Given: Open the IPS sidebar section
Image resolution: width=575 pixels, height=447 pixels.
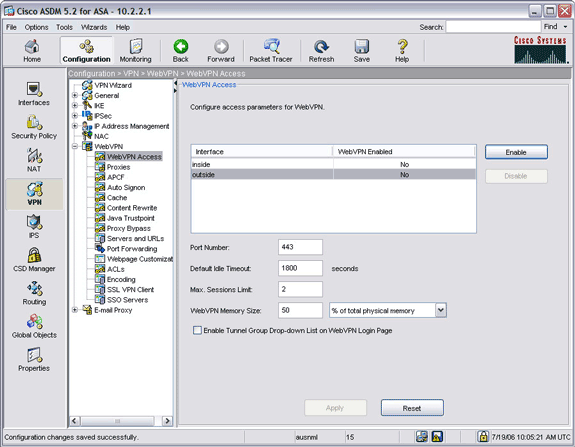Looking at the screenshot, I should [34, 227].
